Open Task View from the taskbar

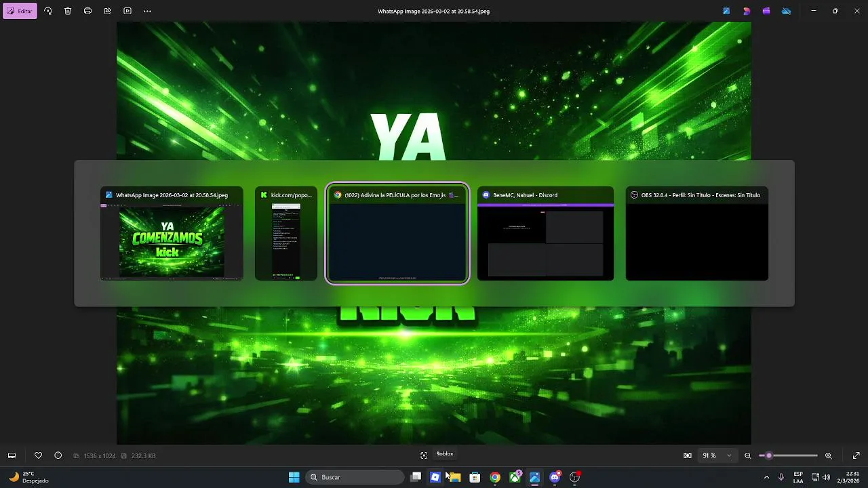coord(416,477)
